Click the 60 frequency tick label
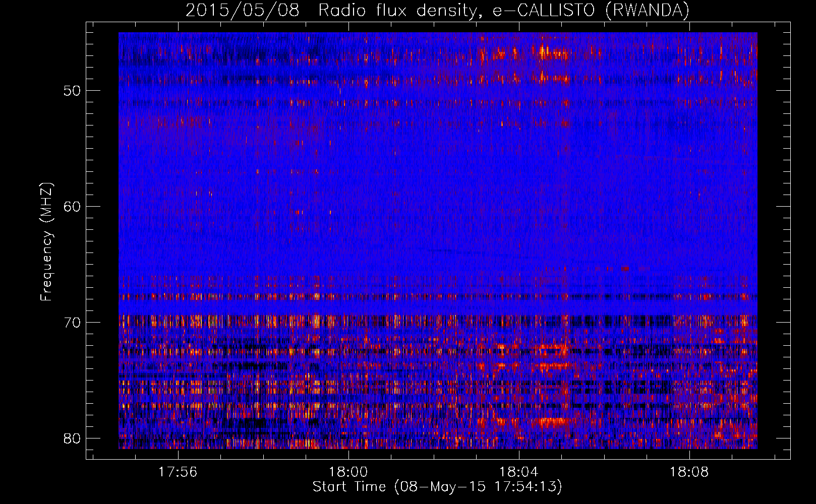This screenshot has height=504, width=816. [73, 207]
